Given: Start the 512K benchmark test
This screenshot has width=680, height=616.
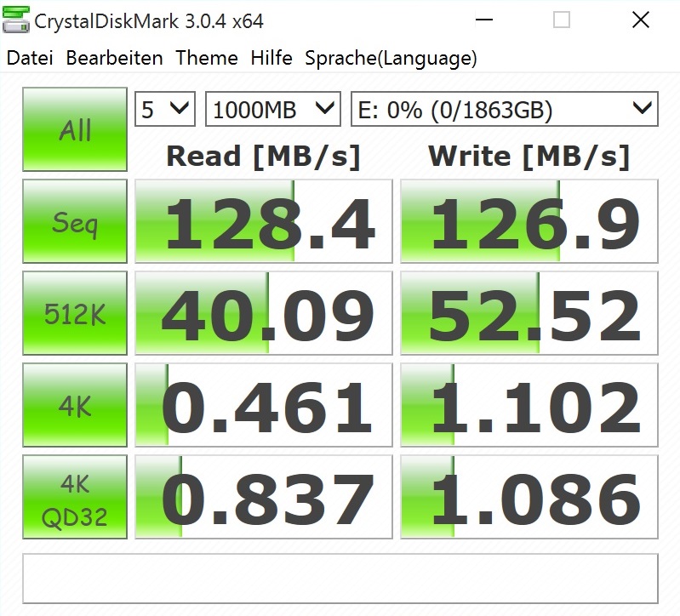Looking at the screenshot, I should (75, 314).
